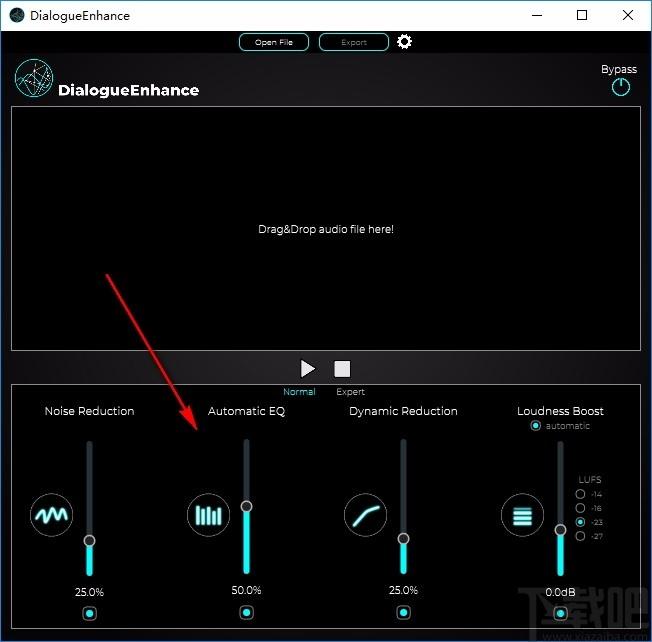652x642 pixels.
Task: Stop playback with the square stop button
Action: [x=342, y=369]
